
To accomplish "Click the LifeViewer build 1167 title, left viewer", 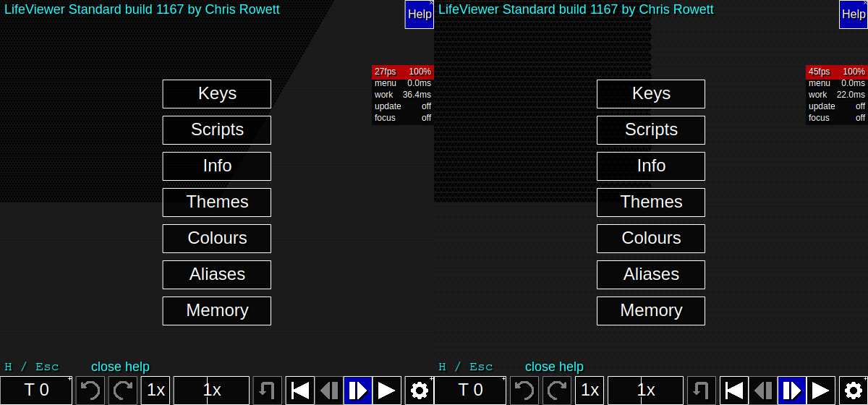I will point(142,9).
